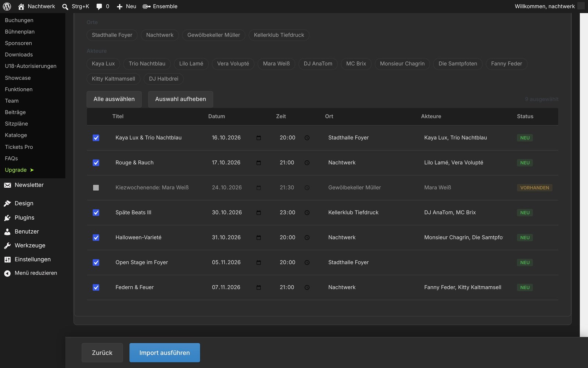The image size is (588, 368).
Task: Click the Alle auswählen button
Action: [x=114, y=99]
